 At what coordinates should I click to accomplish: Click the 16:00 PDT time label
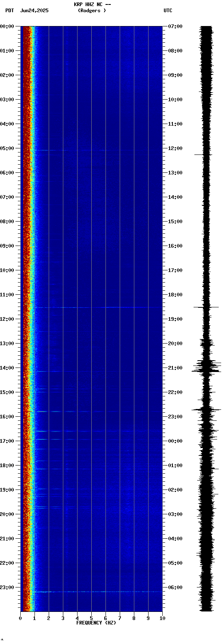pyautogui.click(x=7, y=417)
